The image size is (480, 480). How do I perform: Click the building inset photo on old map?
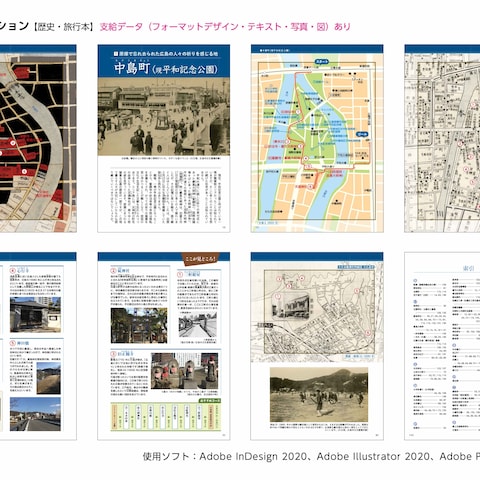pos(291,306)
